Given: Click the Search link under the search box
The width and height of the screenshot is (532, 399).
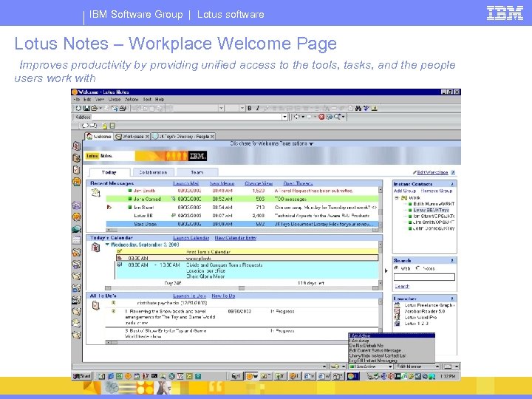Looking at the screenshot, I should click(x=402, y=287).
